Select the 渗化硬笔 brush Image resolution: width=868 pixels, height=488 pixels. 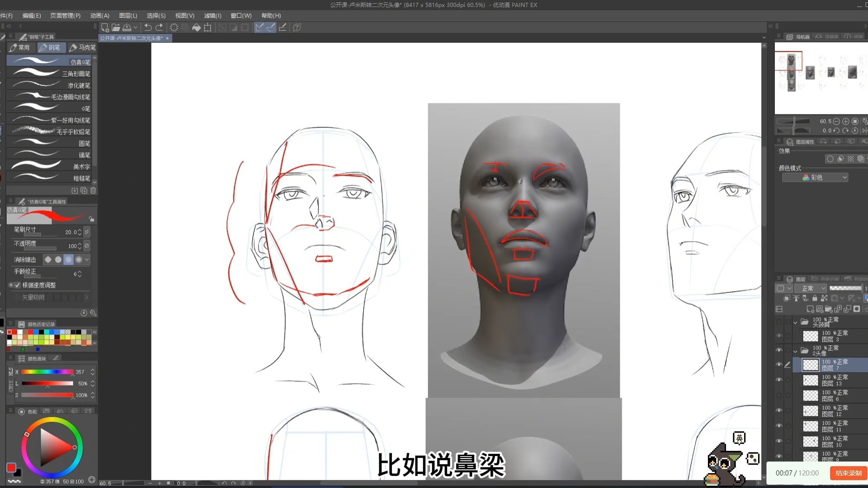[x=49, y=85]
